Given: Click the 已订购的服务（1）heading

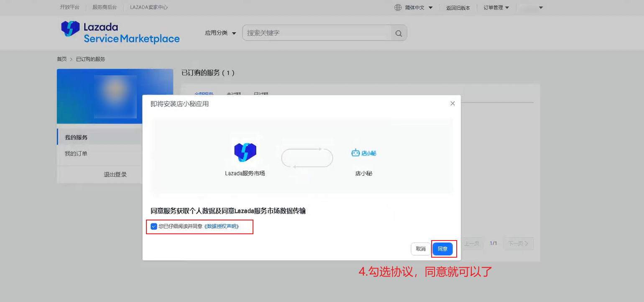Looking at the screenshot, I should click(208, 73).
